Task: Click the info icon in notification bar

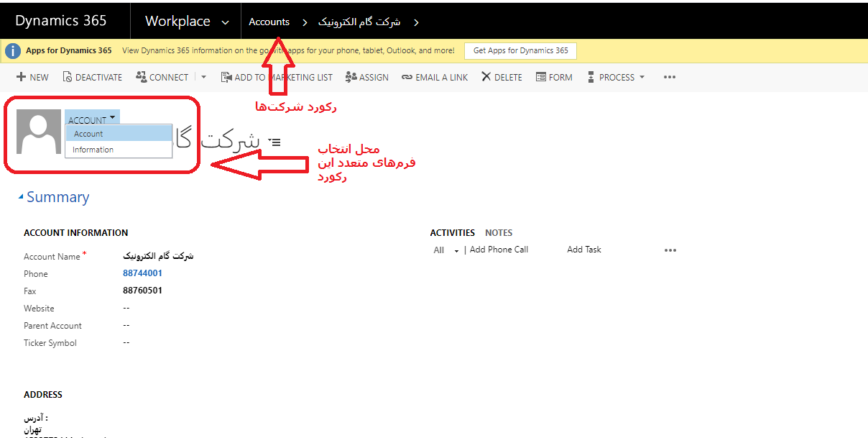Action: click(12, 50)
